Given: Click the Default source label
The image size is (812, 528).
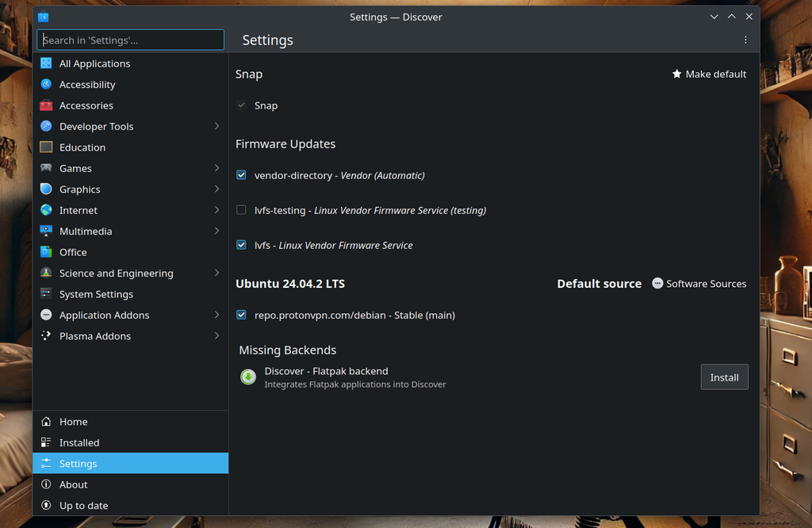Looking at the screenshot, I should pyautogui.click(x=599, y=284).
